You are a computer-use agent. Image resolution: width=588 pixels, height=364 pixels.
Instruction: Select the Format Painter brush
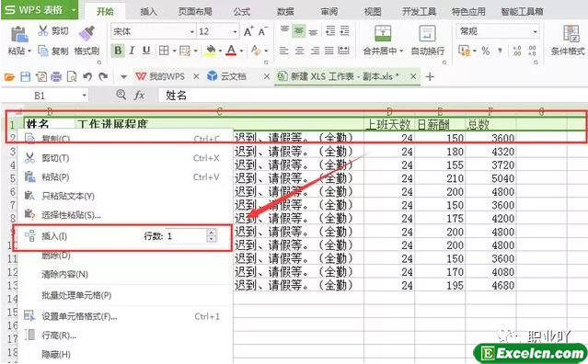86,34
